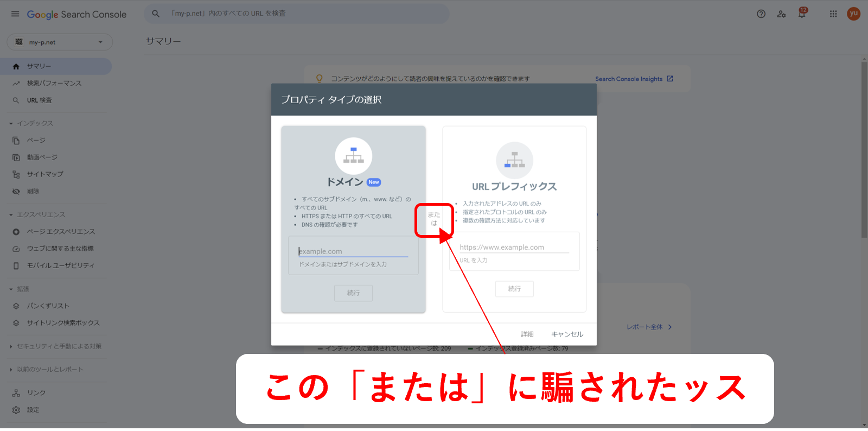
Task: Click 続行 under the URL prefix field
Action: pyautogui.click(x=514, y=289)
